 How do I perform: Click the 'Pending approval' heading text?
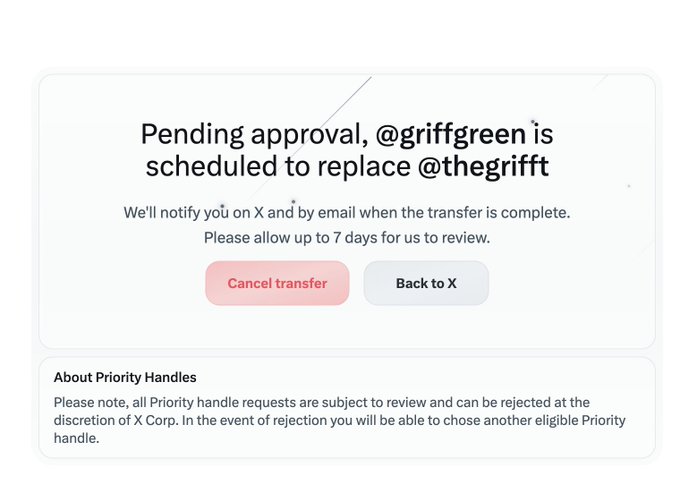[252, 134]
